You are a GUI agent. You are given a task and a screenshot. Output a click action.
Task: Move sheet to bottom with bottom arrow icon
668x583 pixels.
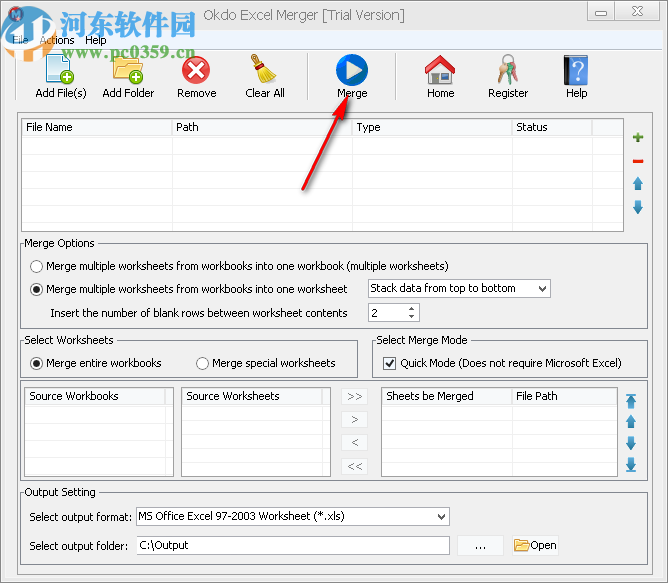click(631, 465)
